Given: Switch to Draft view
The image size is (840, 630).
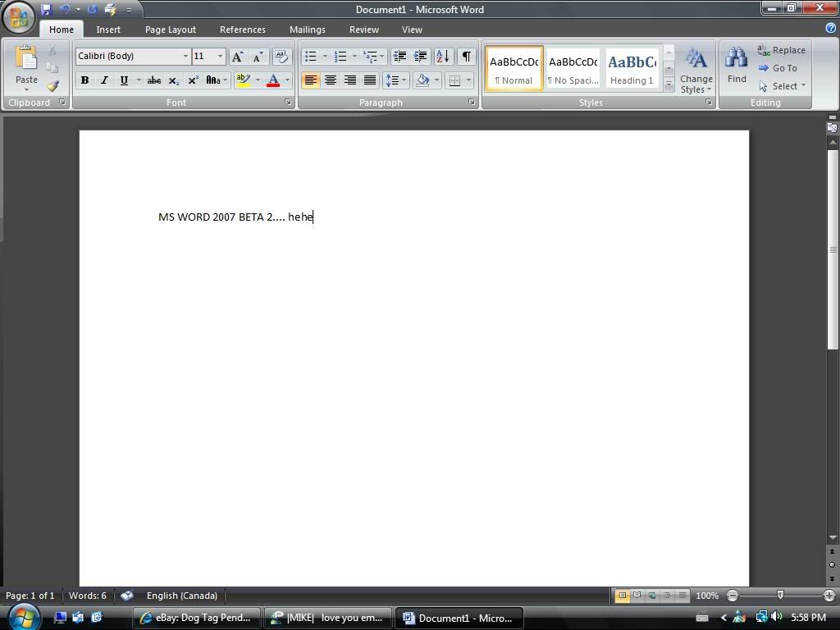Looking at the screenshot, I should point(682,596).
